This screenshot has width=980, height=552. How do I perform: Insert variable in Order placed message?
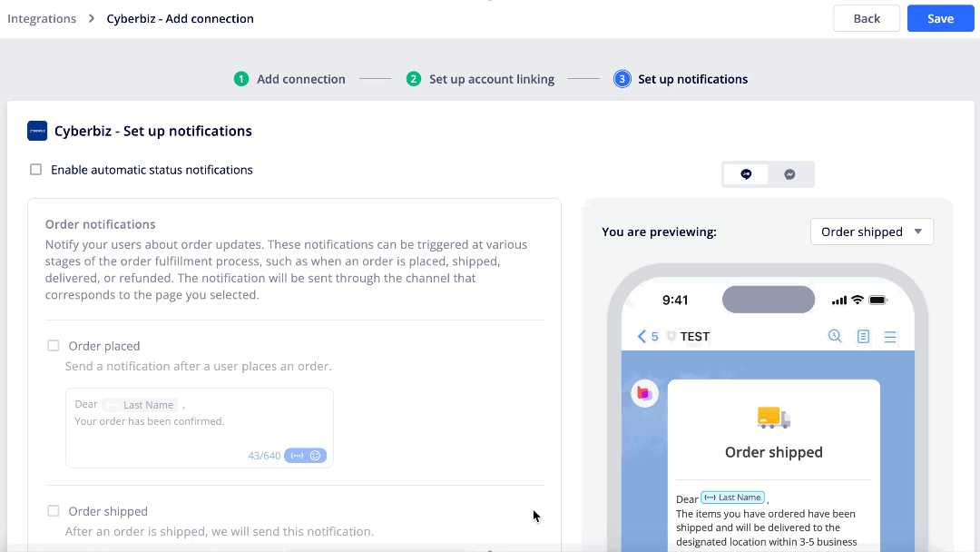(x=297, y=456)
